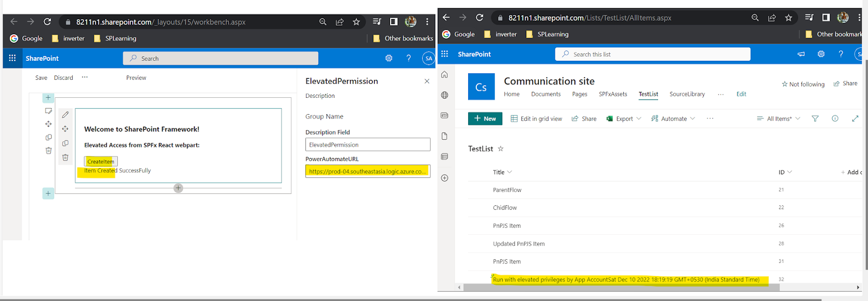Open the Export dropdown
Image resolution: width=868 pixels, height=301 pixels.
coord(624,118)
